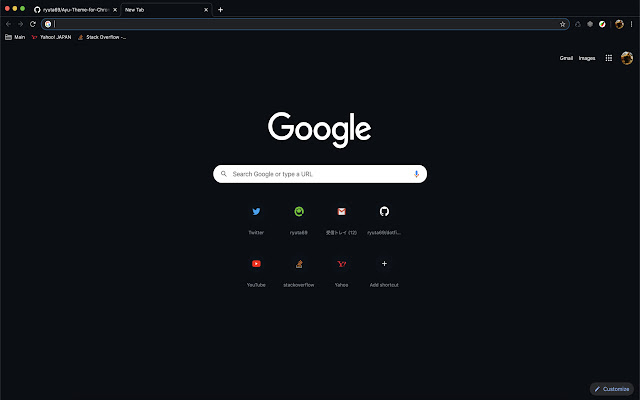Viewport: 640px width, 400px height.
Task: Start voice search with microphone icon
Action: [x=416, y=174]
